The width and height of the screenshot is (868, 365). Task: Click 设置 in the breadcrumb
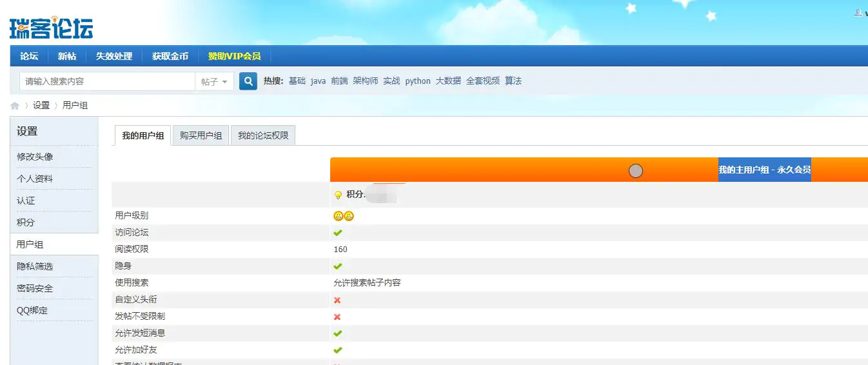click(41, 105)
